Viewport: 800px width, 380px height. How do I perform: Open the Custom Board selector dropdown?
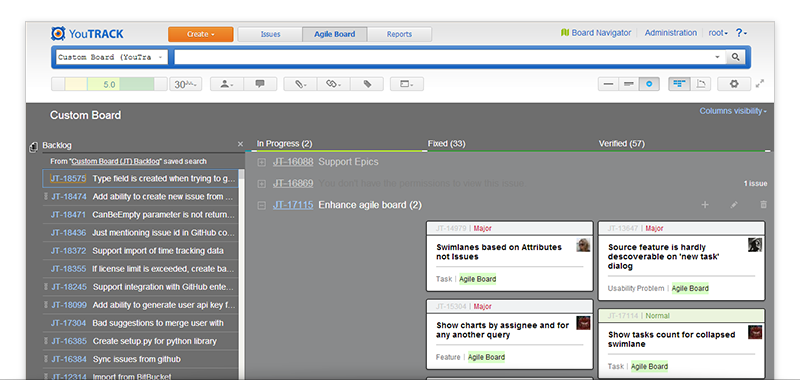(x=112, y=57)
